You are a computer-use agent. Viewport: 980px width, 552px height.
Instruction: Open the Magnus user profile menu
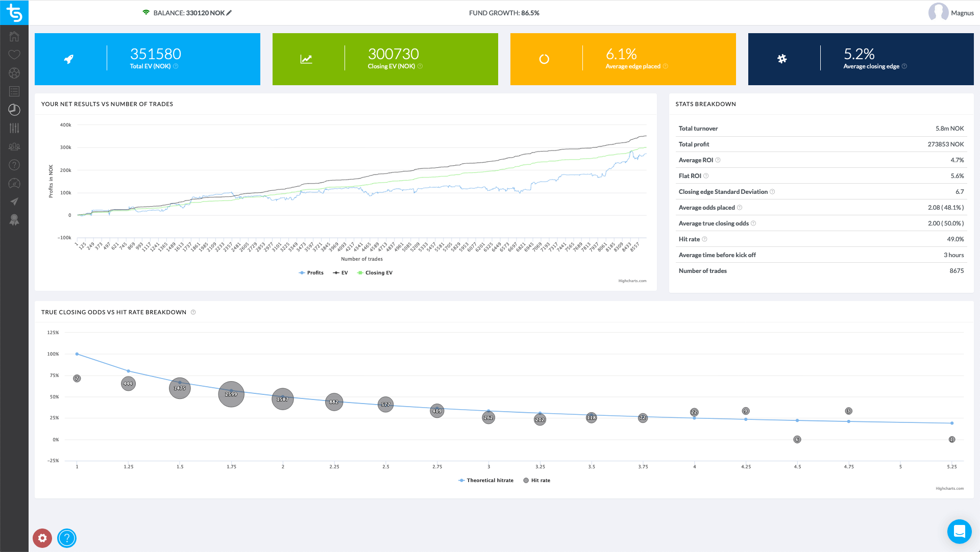951,13
